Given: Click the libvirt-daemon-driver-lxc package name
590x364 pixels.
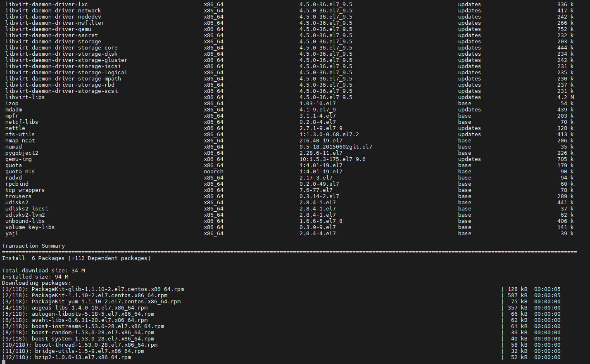Looking at the screenshot, I should pyautogui.click(x=46, y=5).
